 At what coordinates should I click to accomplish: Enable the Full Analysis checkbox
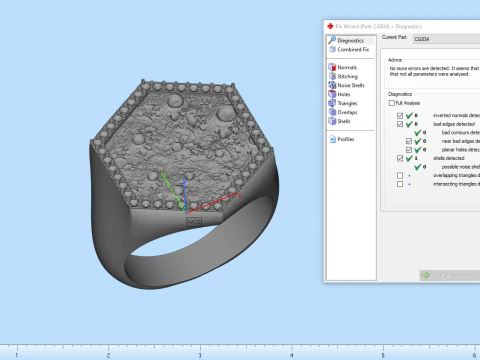point(392,103)
